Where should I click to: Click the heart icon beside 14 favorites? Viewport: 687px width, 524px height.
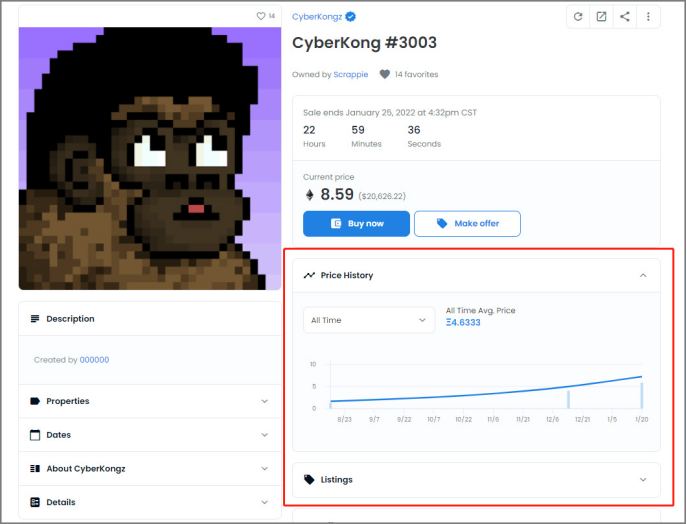click(x=384, y=74)
